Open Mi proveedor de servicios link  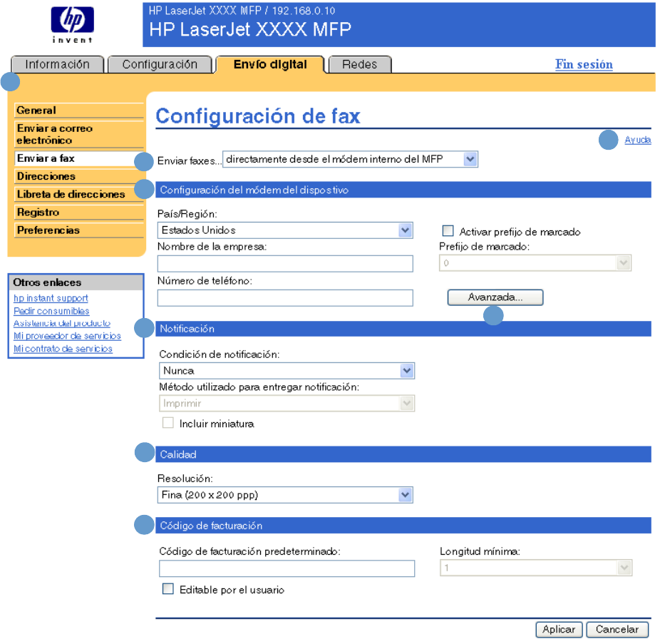click(x=67, y=336)
